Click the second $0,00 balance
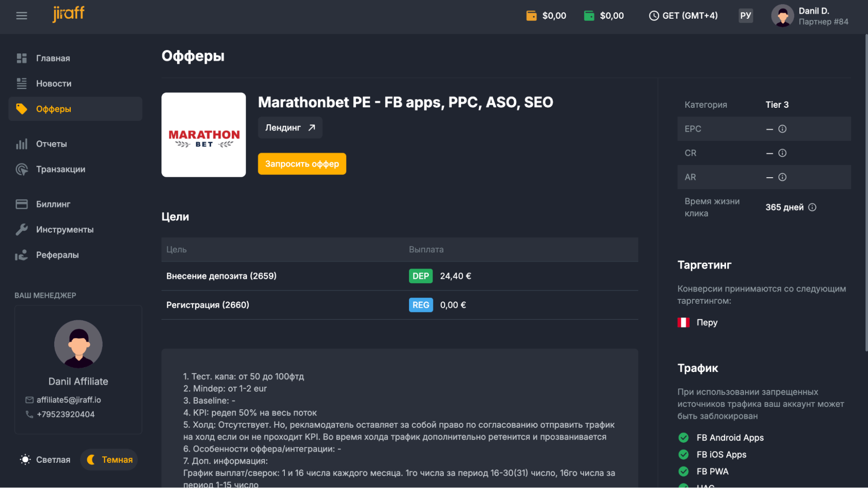This screenshot has width=868, height=488. pyautogui.click(x=612, y=16)
